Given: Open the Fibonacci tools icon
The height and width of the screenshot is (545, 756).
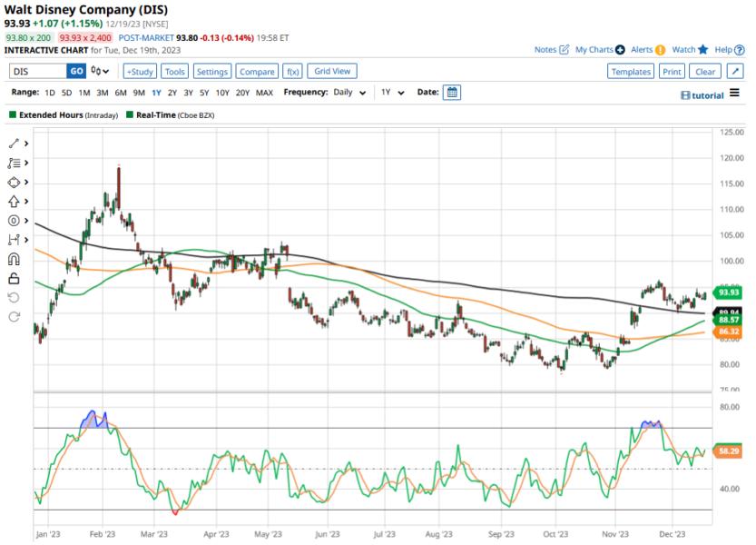Looking at the screenshot, I should (14, 163).
